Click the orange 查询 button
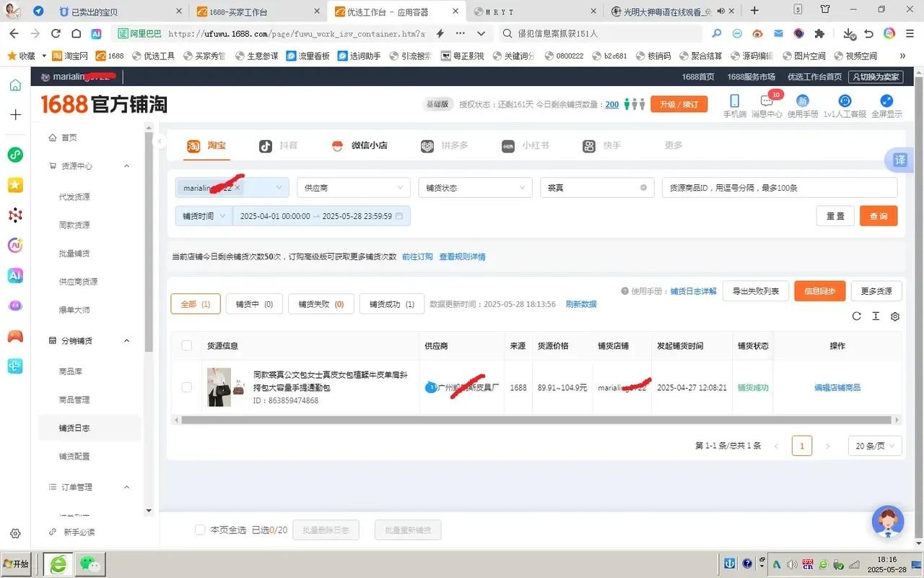The width and height of the screenshot is (924, 578). tap(879, 216)
